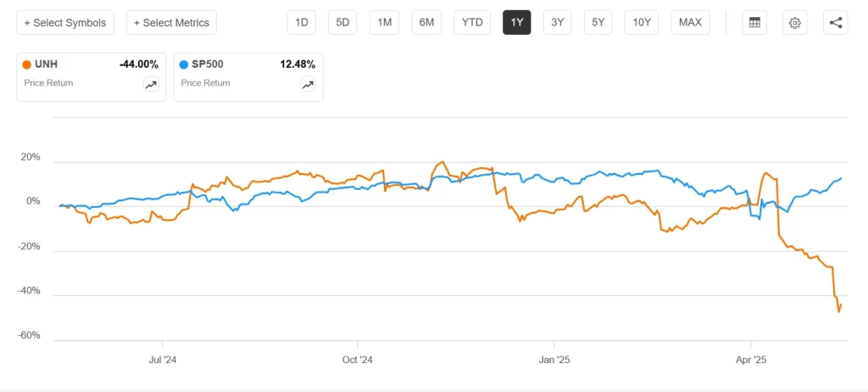Show MAX time range
Screen dimensions: 868x392
pos(690,23)
